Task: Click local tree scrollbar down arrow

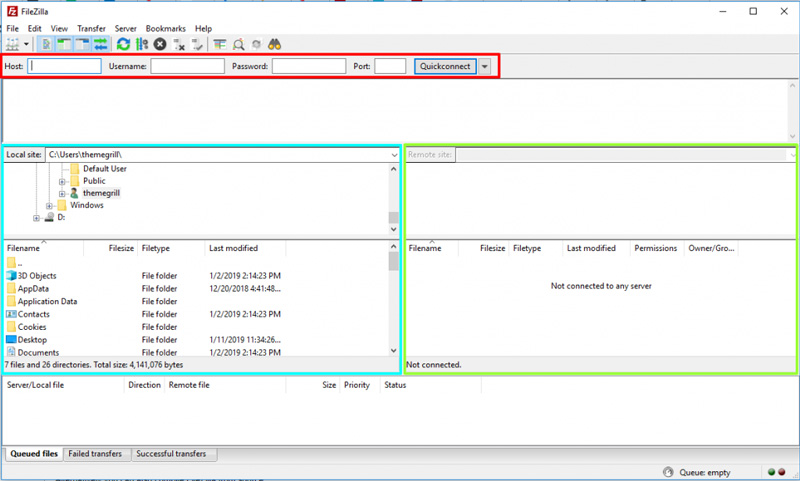Action: pyautogui.click(x=393, y=230)
